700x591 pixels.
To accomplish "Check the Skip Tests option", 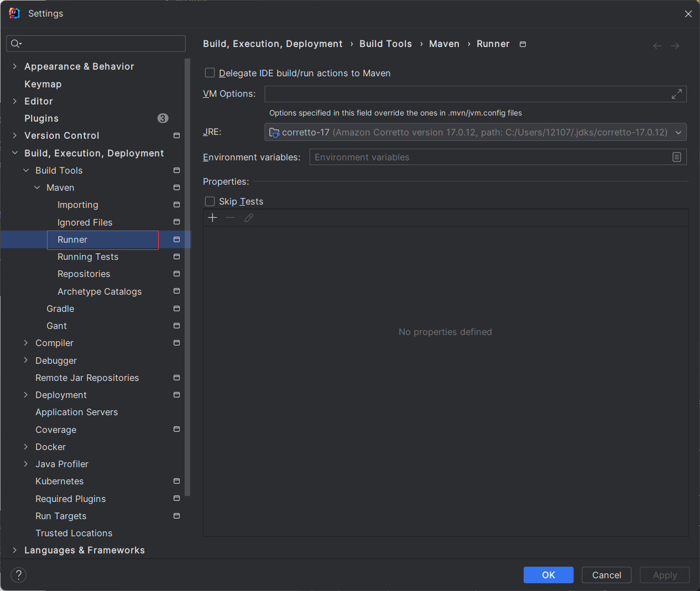I will coord(210,201).
